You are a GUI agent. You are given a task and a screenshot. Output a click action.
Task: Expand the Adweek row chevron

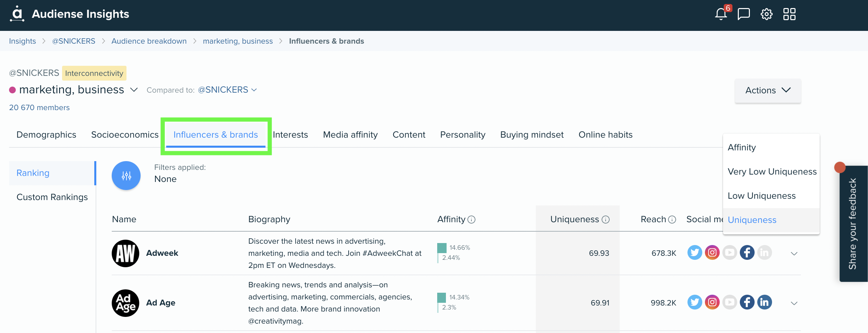pos(794,253)
